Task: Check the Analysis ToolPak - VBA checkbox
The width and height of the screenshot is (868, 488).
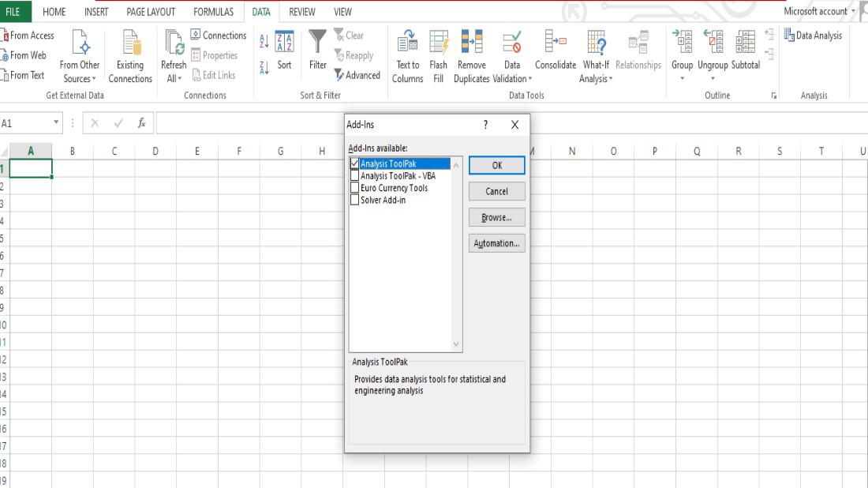Action: click(355, 175)
